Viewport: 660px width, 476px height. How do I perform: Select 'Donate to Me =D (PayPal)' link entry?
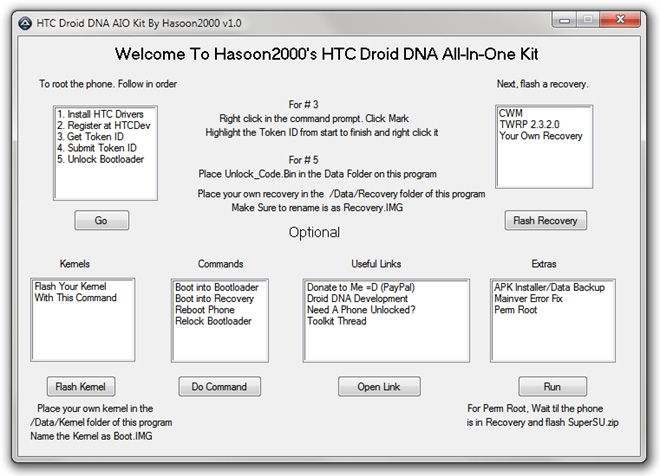coord(361,287)
